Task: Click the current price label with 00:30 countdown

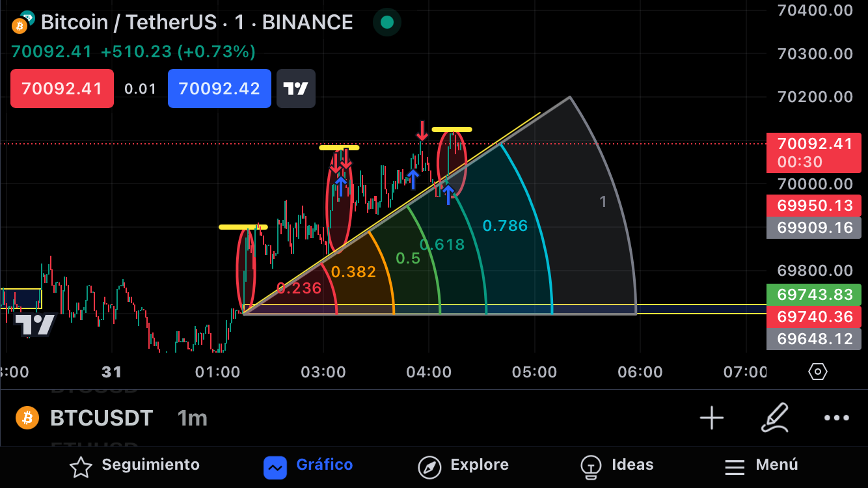Action: point(813,152)
